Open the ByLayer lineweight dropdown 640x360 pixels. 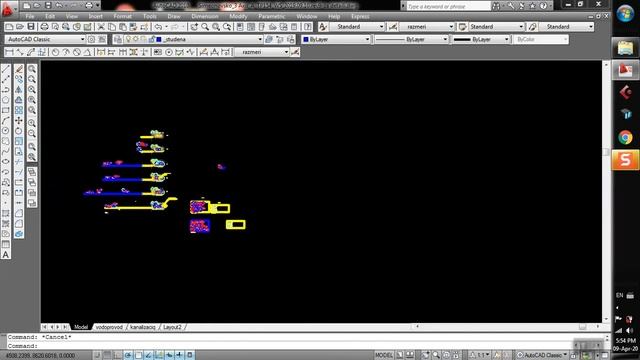point(481,39)
